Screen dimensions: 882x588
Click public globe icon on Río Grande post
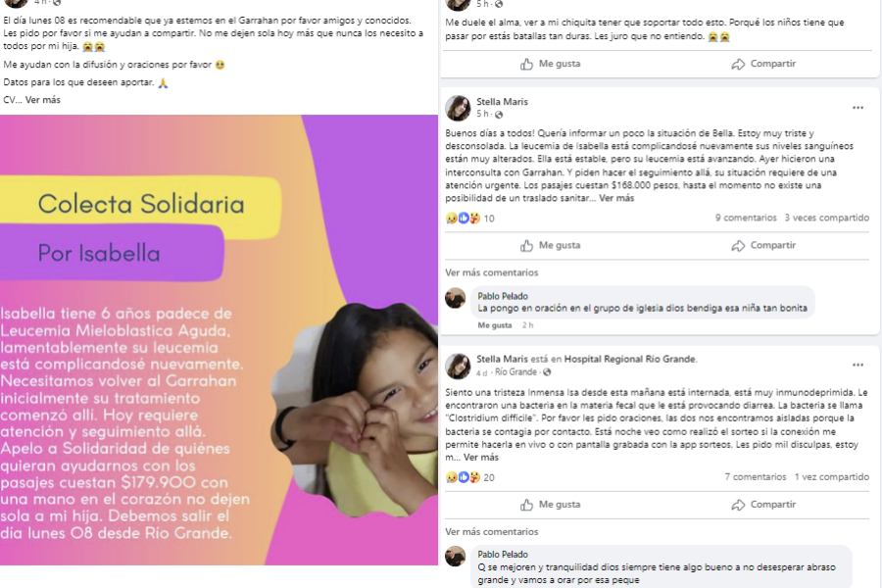point(547,372)
